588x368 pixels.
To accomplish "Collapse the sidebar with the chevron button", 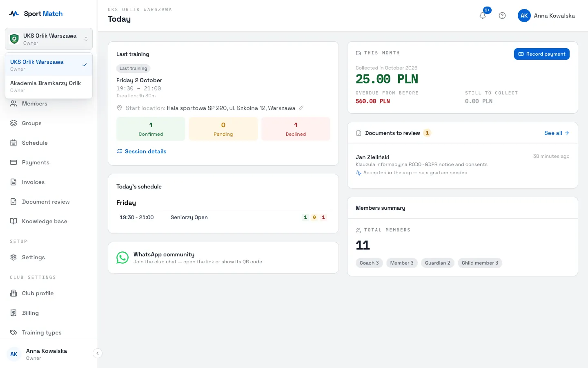I will tap(97, 353).
